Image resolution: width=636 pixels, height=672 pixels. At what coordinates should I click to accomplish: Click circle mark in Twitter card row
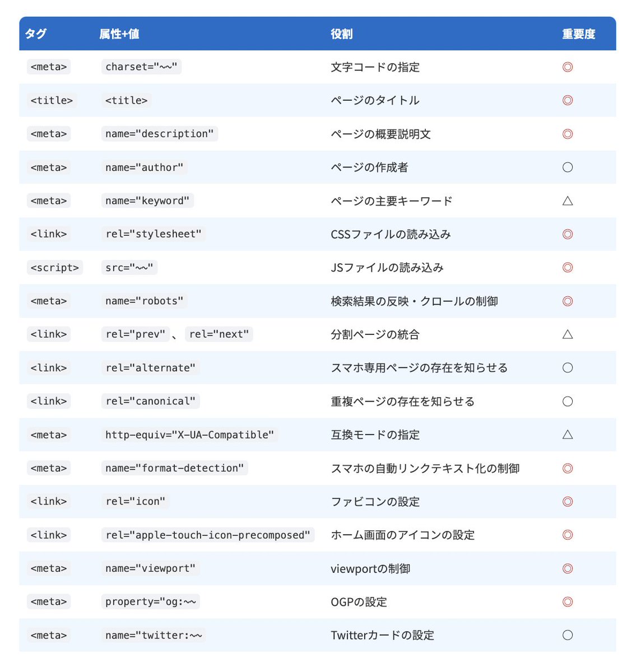tap(567, 635)
